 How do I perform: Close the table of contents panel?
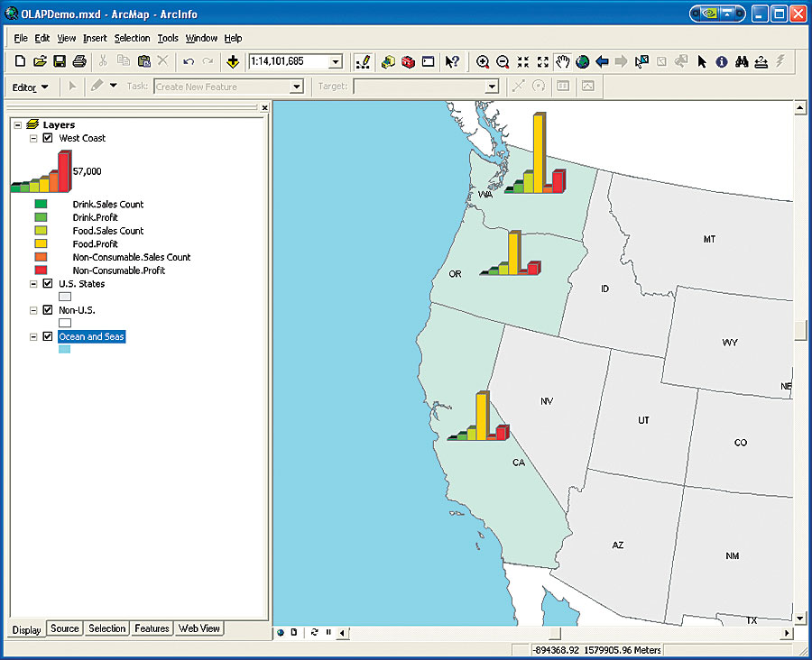click(x=264, y=107)
